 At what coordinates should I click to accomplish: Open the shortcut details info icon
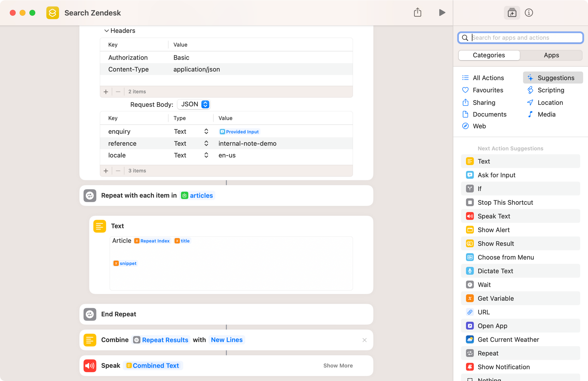point(529,13)
